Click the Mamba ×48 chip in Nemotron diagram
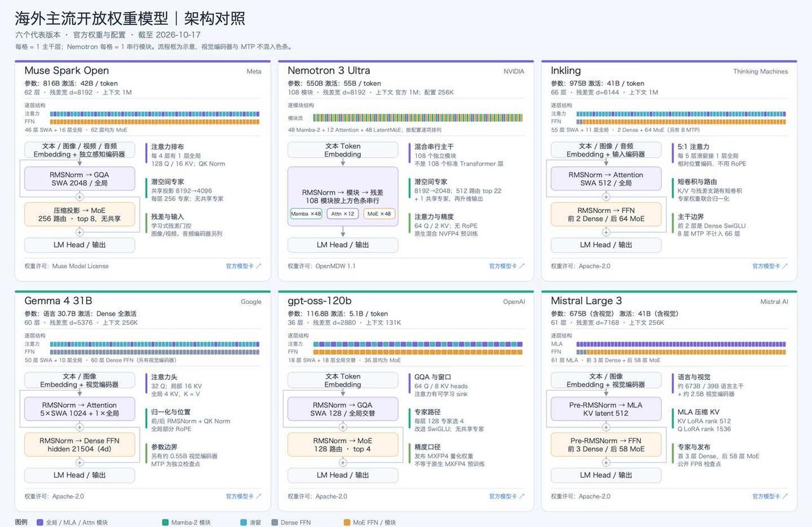Screen dimensions: 812x527 pos(306,214)
